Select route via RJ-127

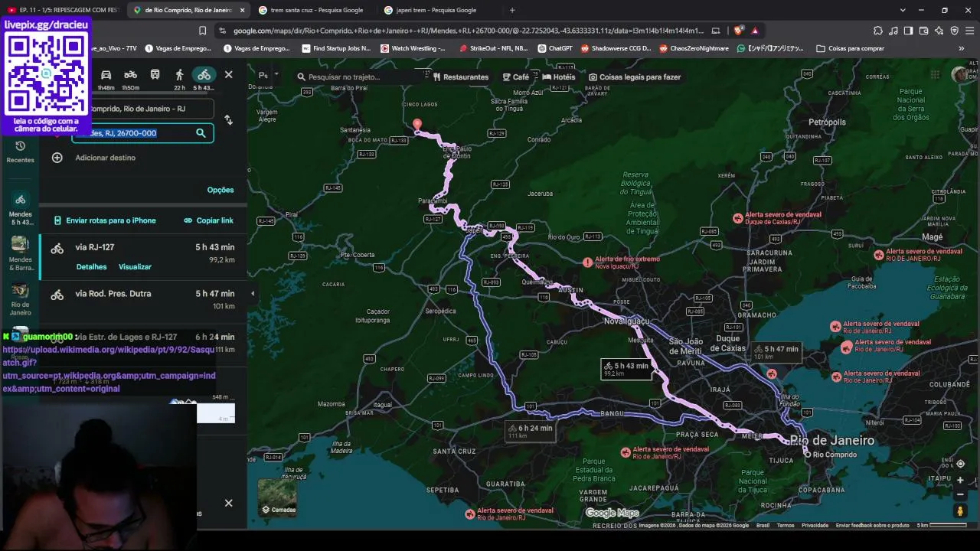[x=143, y=257]
